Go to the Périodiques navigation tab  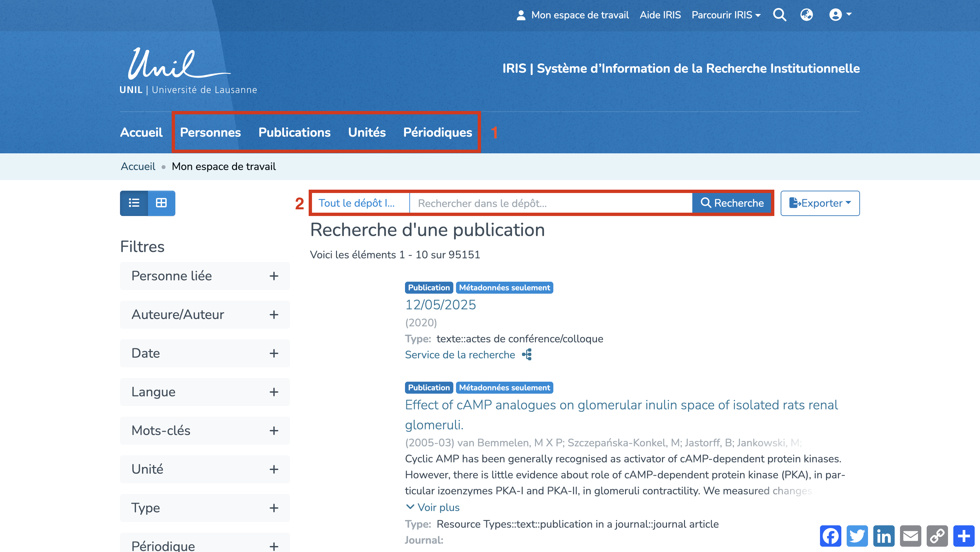click(437, 132)
